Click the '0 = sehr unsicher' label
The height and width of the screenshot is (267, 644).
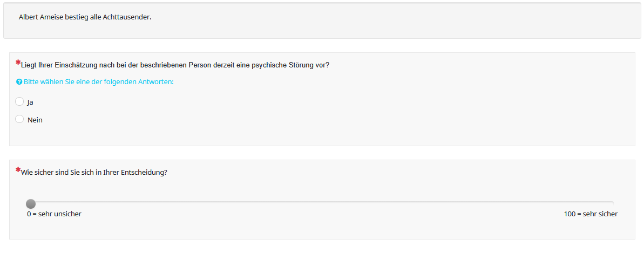pyautogui.click(x=54, y=214)
